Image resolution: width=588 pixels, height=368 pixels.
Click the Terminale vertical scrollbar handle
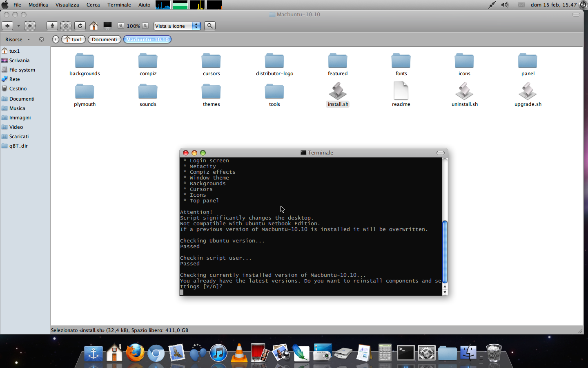pyautogui.click(x=445, y=251)
